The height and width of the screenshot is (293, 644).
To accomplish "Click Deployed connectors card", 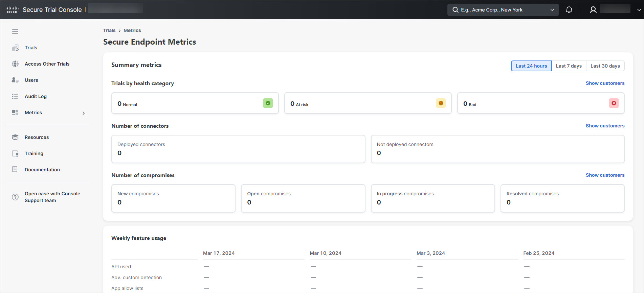I will [x=238, y=149].
